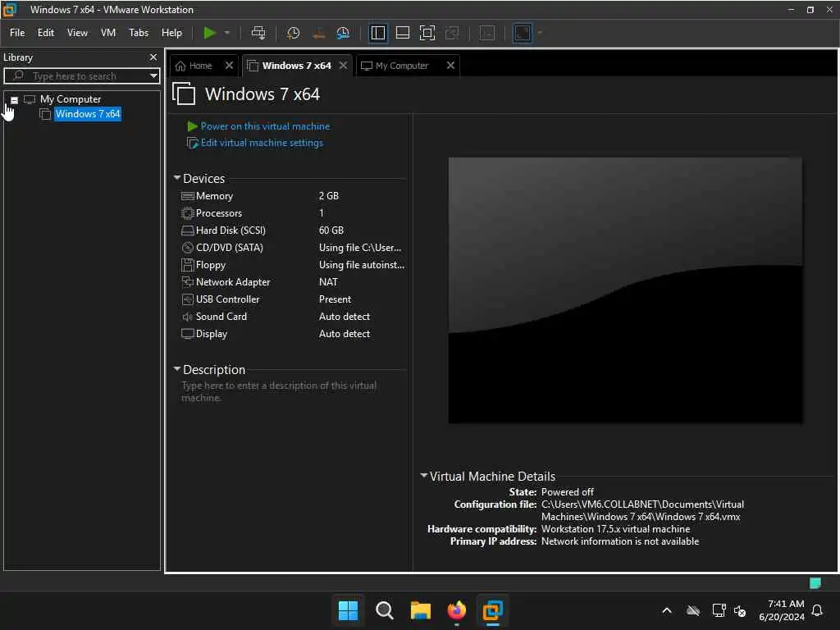
Task: Close the Home tab
Action: coord(230,65)
